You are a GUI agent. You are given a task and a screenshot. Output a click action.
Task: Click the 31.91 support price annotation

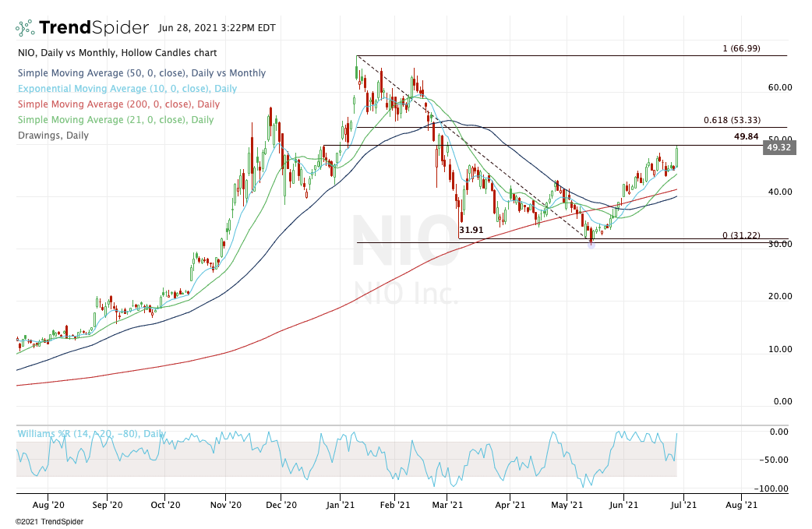(x=471, y=231)
